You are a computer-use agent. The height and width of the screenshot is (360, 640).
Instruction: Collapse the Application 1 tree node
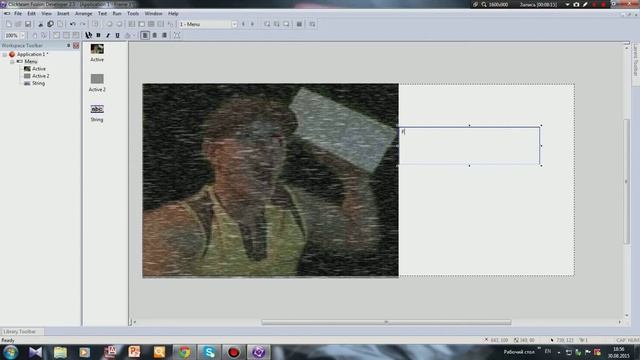point(5,54)
